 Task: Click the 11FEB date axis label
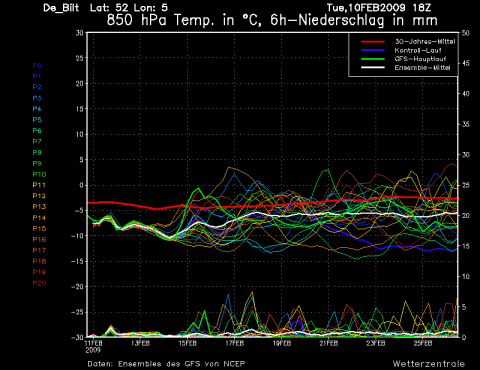pos(93,343)
